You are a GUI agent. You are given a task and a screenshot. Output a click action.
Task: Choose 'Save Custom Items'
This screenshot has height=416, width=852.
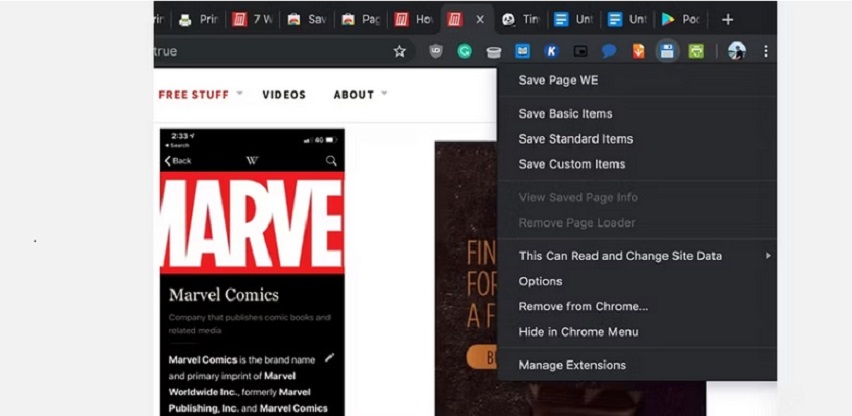pyautogui.click(x=637, y=164)
